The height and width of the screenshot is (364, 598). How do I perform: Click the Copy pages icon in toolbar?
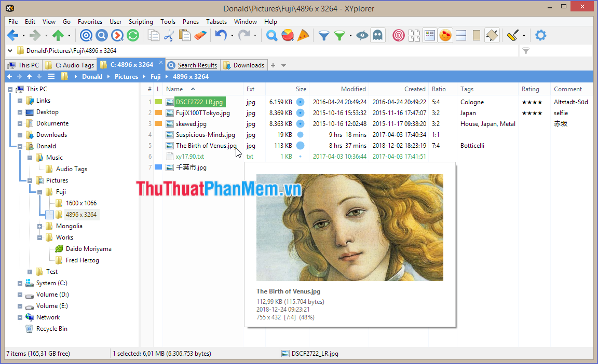(153, 35)
